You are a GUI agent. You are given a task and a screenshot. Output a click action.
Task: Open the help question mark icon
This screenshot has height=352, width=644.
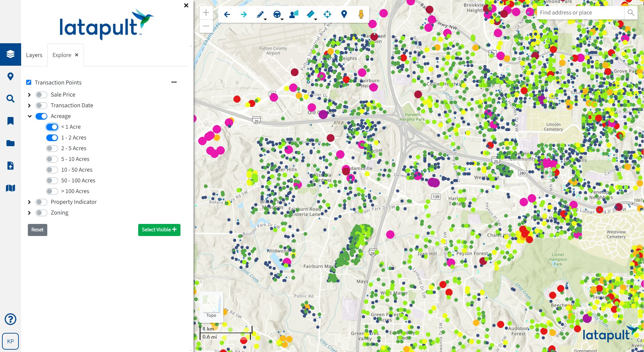click(10, 319)
